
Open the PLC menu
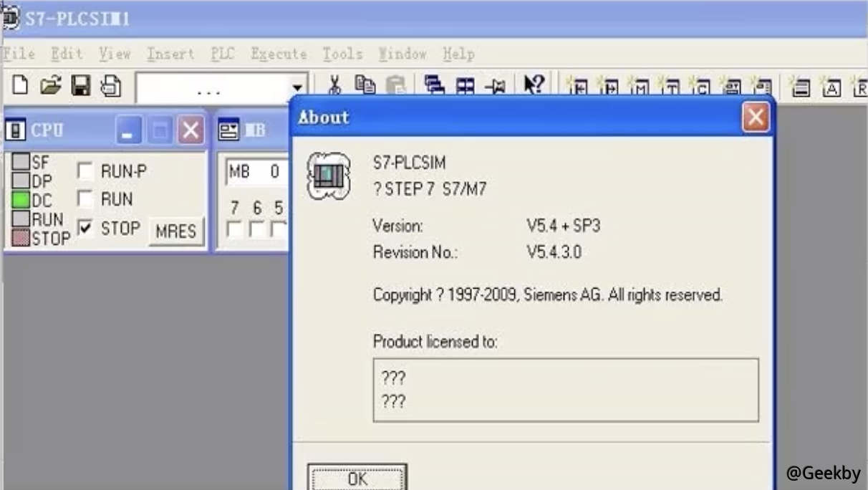(x=223, y=54)
